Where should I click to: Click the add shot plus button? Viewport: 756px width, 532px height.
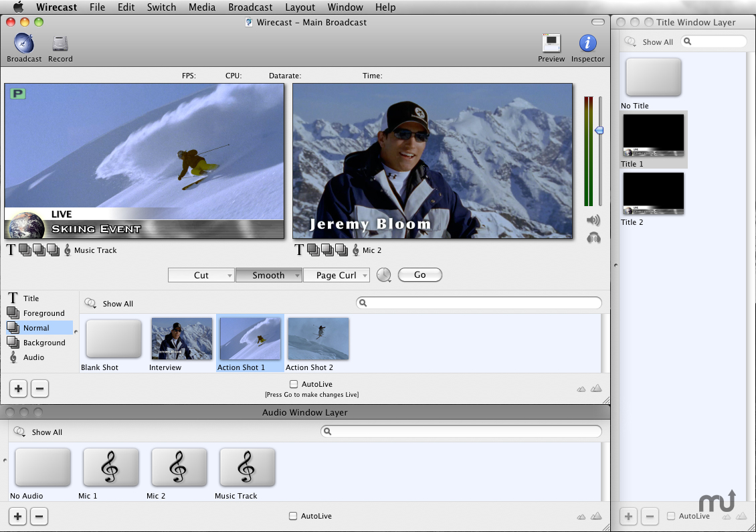tap(19, 388)
